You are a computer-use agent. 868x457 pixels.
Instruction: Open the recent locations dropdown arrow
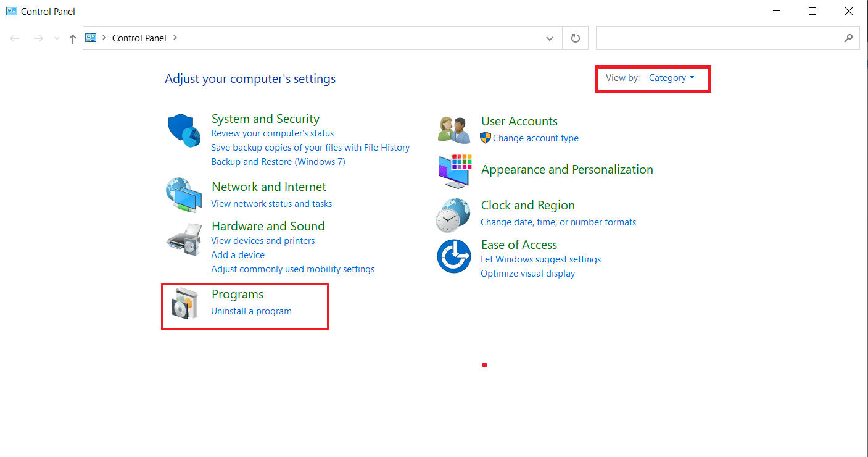tap(57, 38)
